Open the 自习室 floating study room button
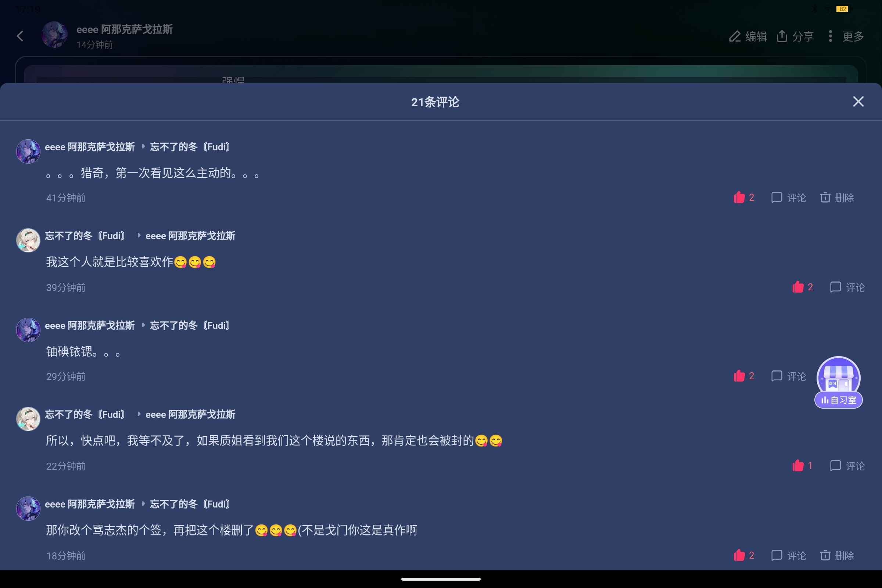Screen dimensions: 882x588 click(x=839, y=382)
